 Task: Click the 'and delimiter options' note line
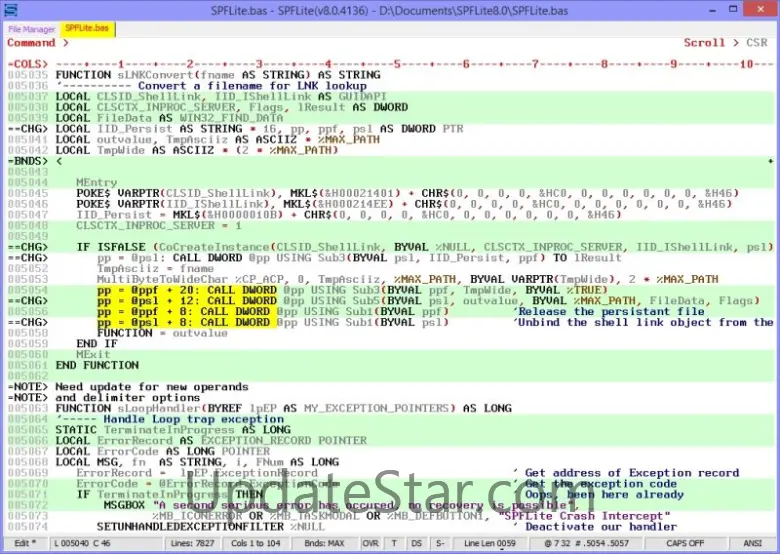[x=128, y=398]
